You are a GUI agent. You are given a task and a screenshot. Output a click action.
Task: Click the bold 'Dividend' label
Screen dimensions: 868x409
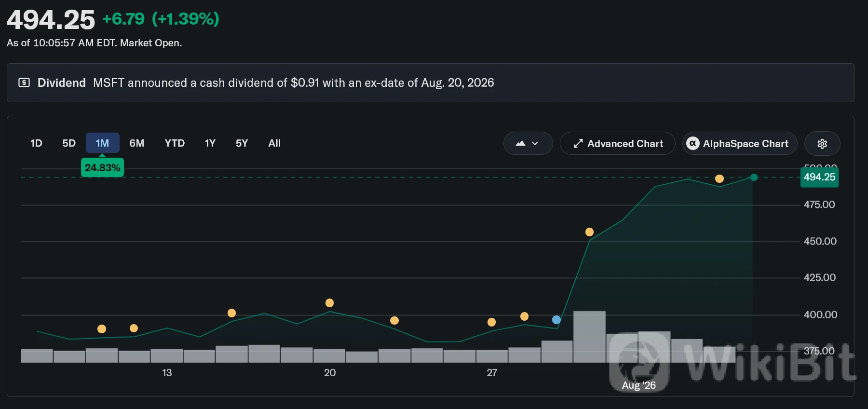pyautogui.click(x=62, y=82)
